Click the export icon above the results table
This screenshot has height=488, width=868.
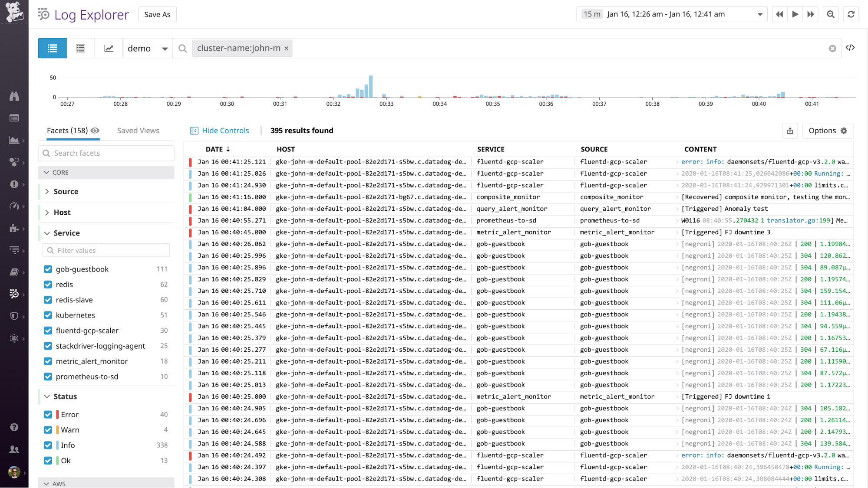(x=790, y=131)
